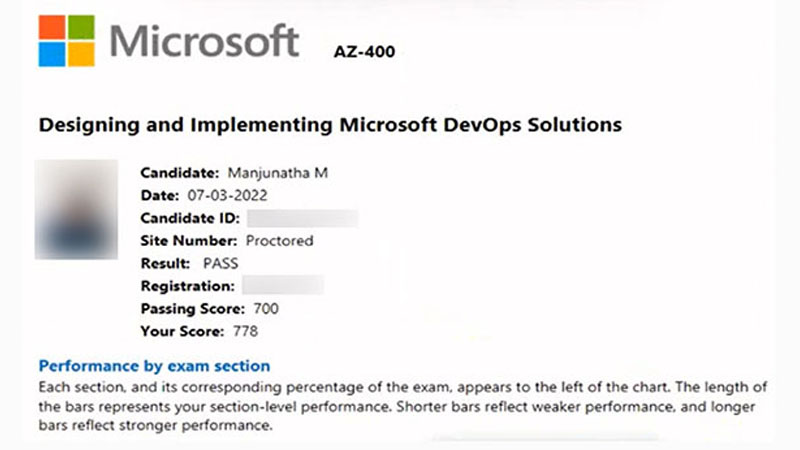Click the redacted Candidate ID box
The image size is (800, 450).
pos(302,218)
